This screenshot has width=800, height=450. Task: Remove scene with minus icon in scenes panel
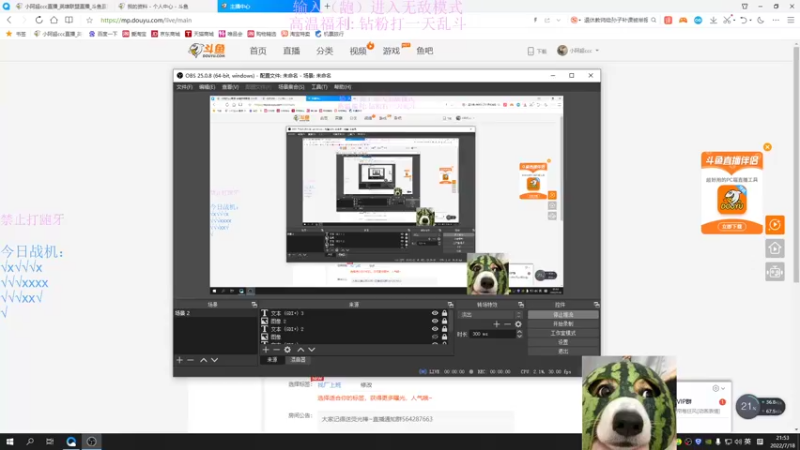pos(190,360)
